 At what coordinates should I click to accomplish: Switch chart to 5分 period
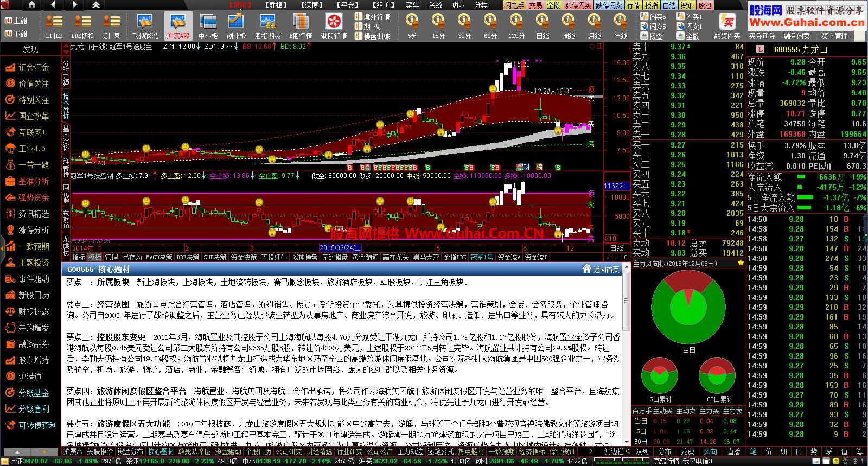412,26
